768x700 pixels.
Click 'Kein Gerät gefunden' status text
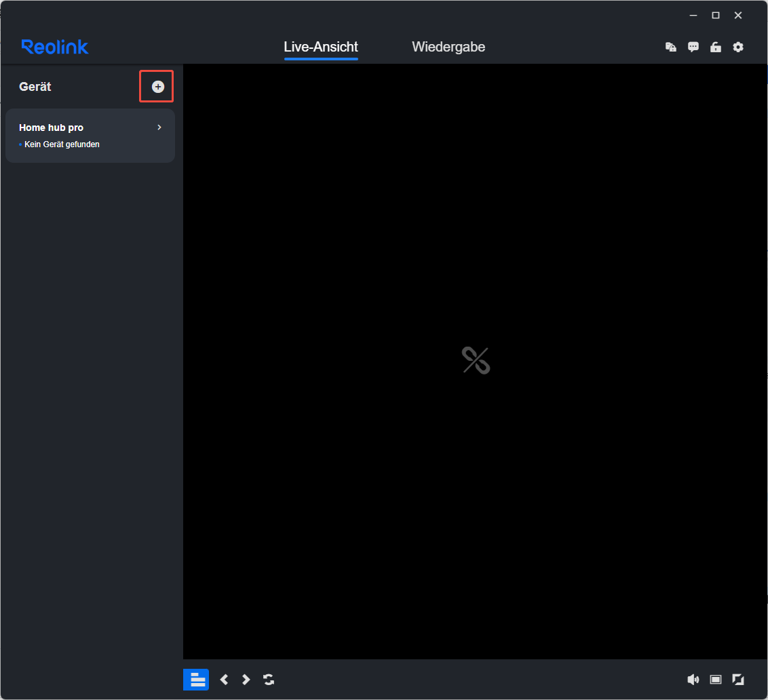click(x=62, y=144)
